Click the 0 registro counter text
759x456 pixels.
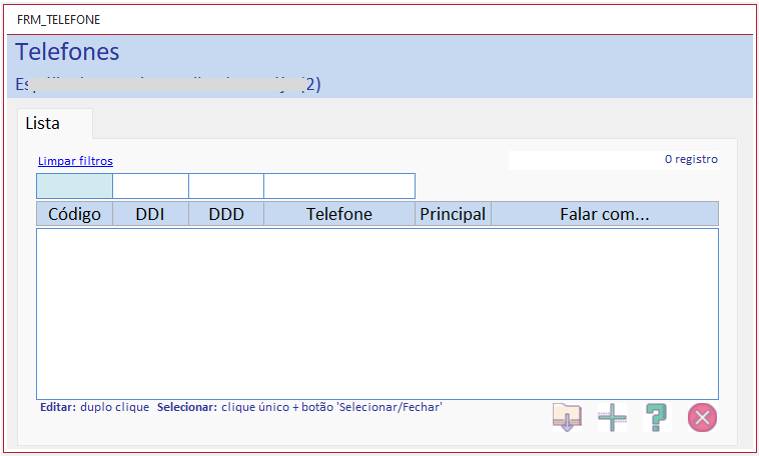click(691, 159)
